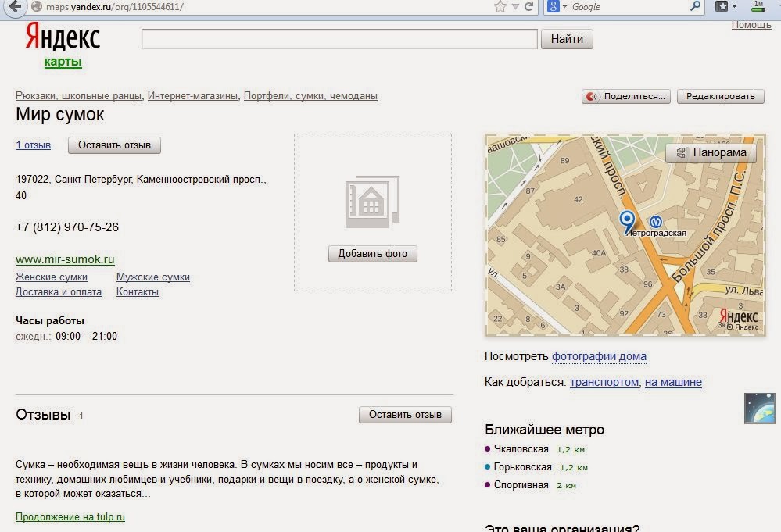This screenshot has height=532, width=781.
Task: Click the Поделиться share button
Action: pyautogui.click(x=626, y=97)
